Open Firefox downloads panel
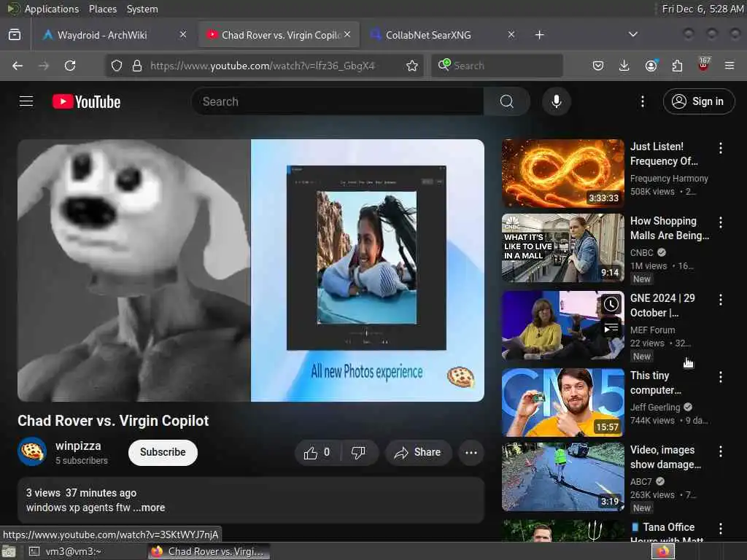Screen dimensions: 747x560 624,66
